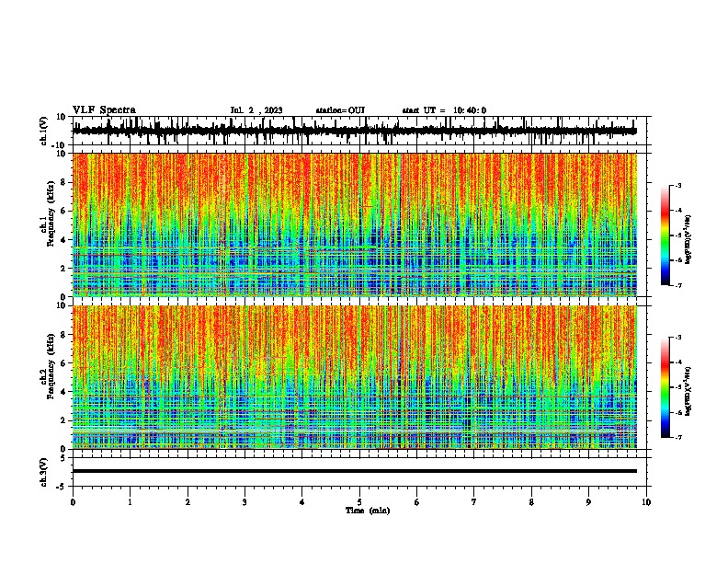The width and height of the screenshot is (728, 563).
Task: Click the 'ch.1(V)' axis label
Action: [x=44, y=131]
